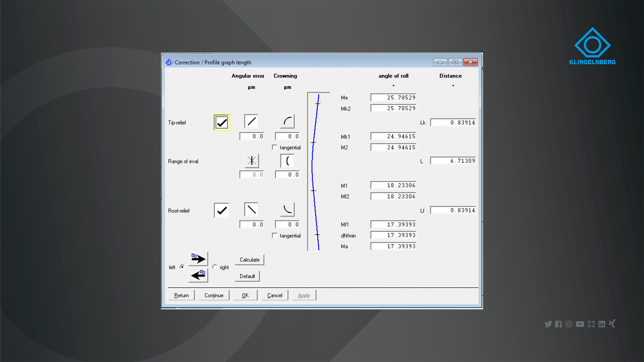644x362 pixels.
Task: Open the Instagram social icon
Action: click(569, 324)
